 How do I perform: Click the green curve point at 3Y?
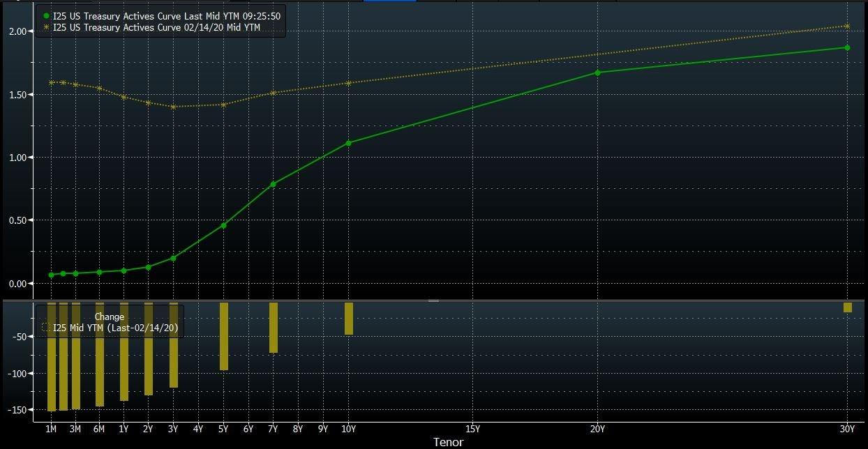tap(173, 258)
